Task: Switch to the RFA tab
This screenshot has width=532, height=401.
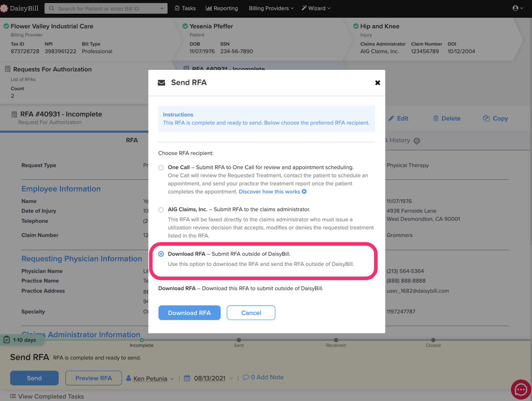Action: (x=132, y=140)
